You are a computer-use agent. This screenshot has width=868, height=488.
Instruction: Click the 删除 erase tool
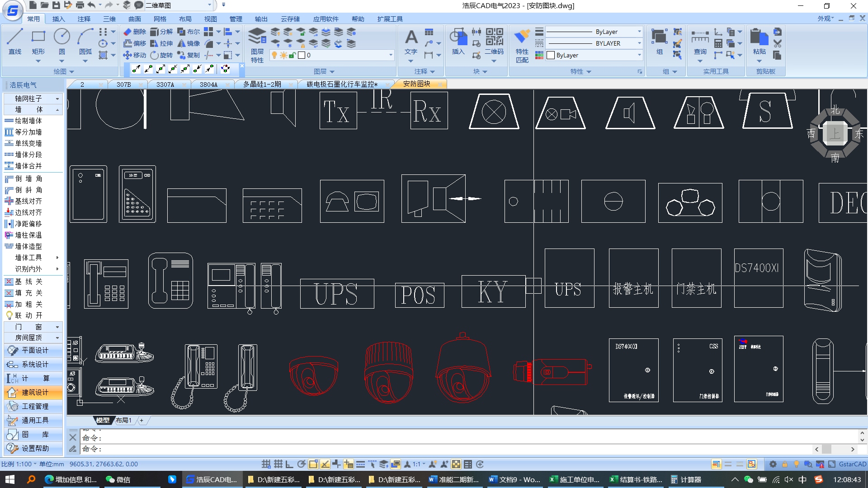click(135, 32)
